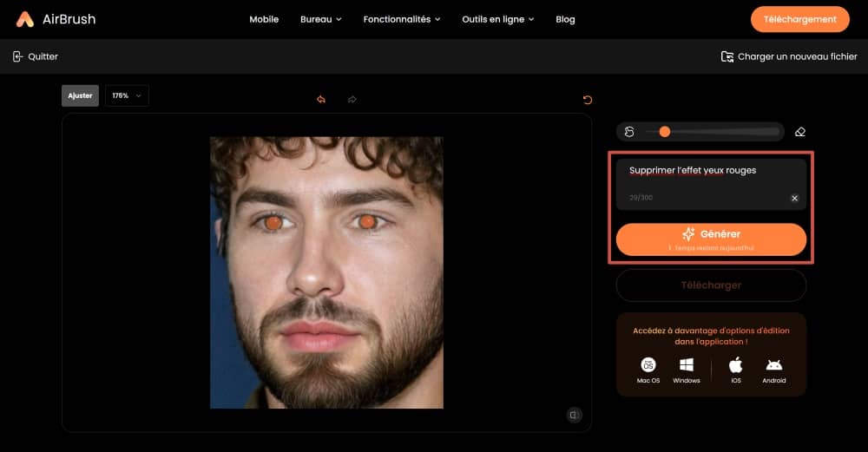Open the Outils en ligne menu

click(x=498, y=19)
